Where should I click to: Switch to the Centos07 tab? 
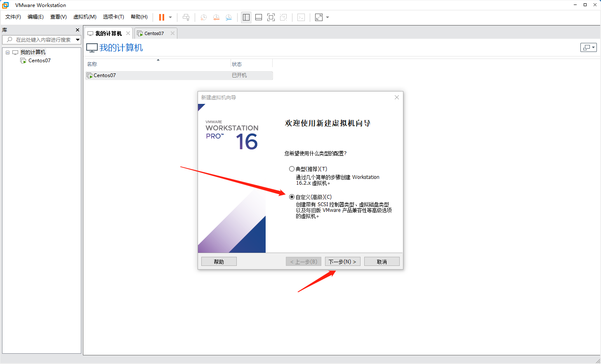154,33
